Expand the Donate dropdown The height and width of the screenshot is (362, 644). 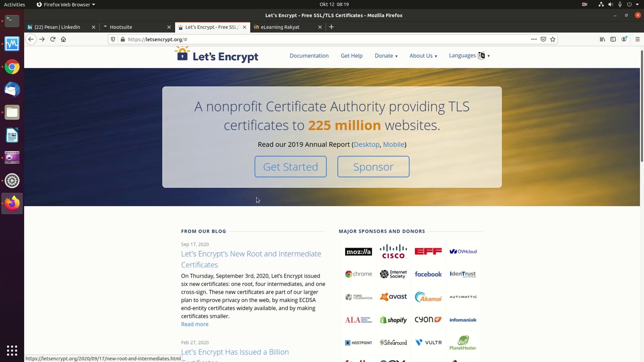386,56
